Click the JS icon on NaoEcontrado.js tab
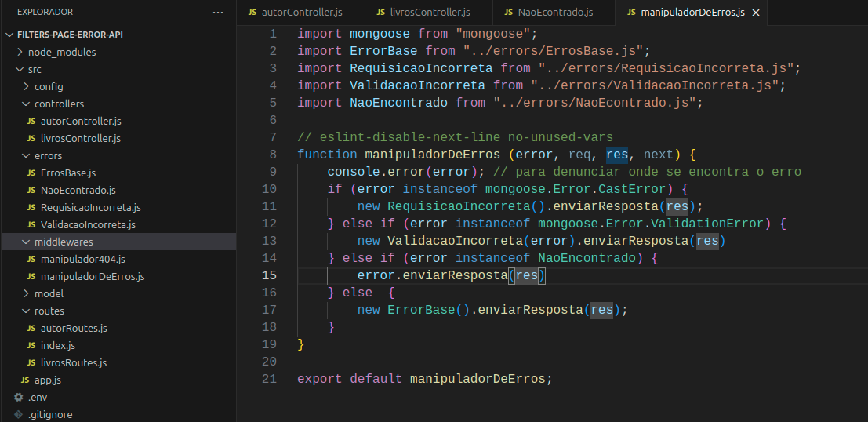The height and width of the screenshot is (422, 868). 509,13
